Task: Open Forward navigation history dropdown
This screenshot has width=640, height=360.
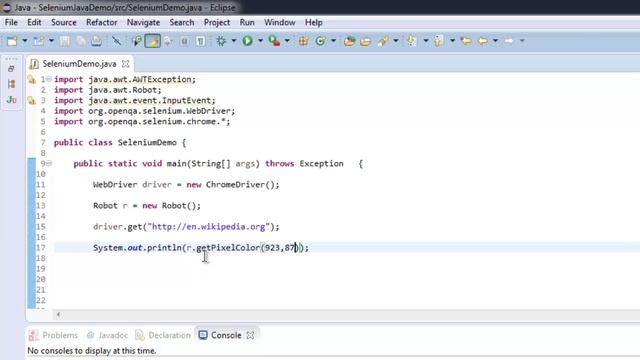Action: (x=522, y=41)
